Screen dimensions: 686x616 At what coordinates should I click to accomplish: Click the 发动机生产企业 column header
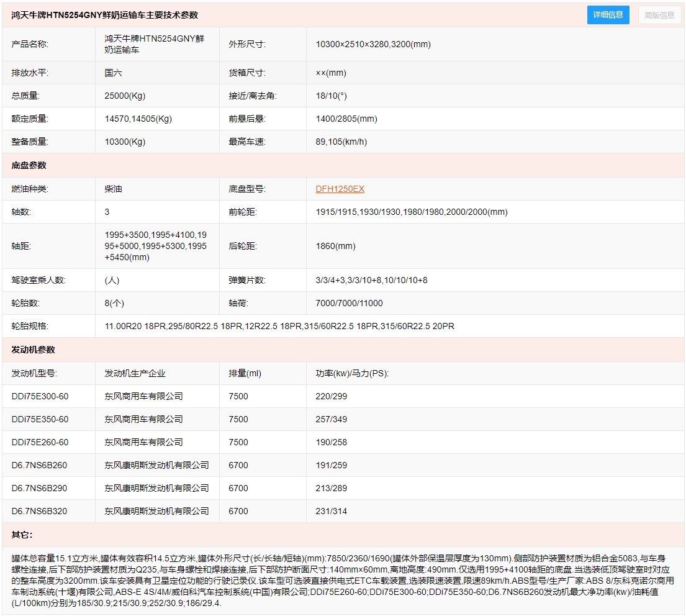tap(135, 373)
